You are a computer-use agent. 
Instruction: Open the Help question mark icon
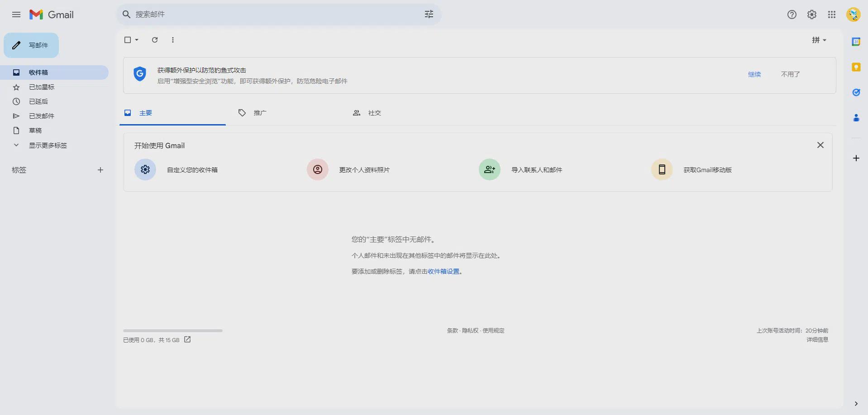pos(792,14)
